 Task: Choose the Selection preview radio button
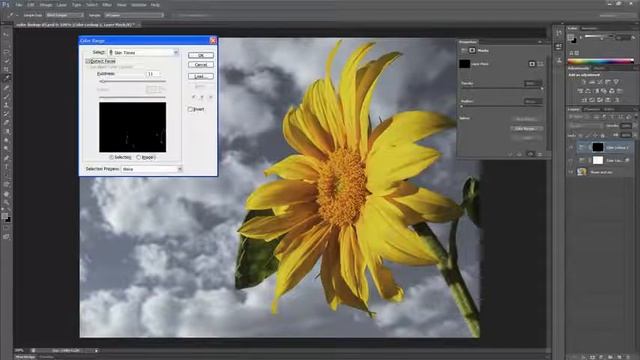click(111, 157)
